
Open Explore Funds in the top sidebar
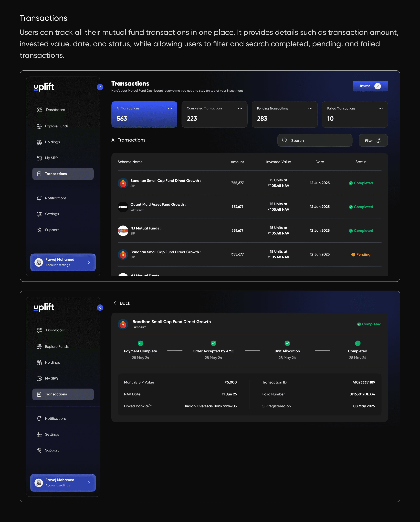57,126
